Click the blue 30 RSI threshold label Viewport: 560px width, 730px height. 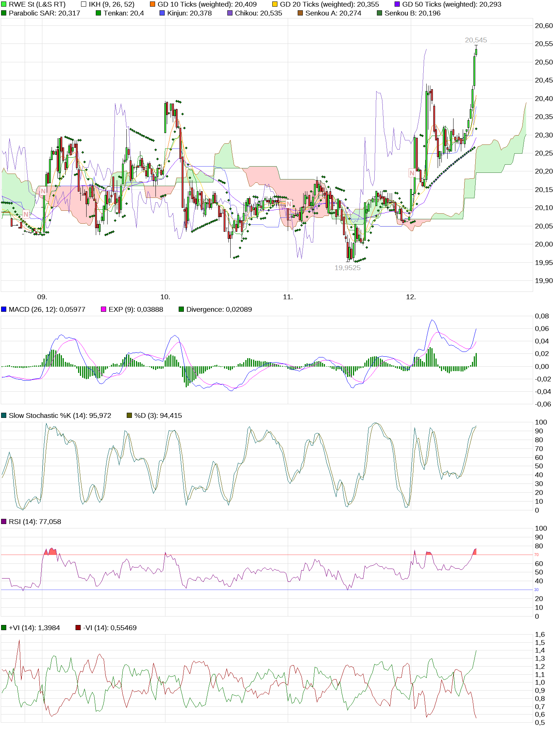click(x=536, y=590)
